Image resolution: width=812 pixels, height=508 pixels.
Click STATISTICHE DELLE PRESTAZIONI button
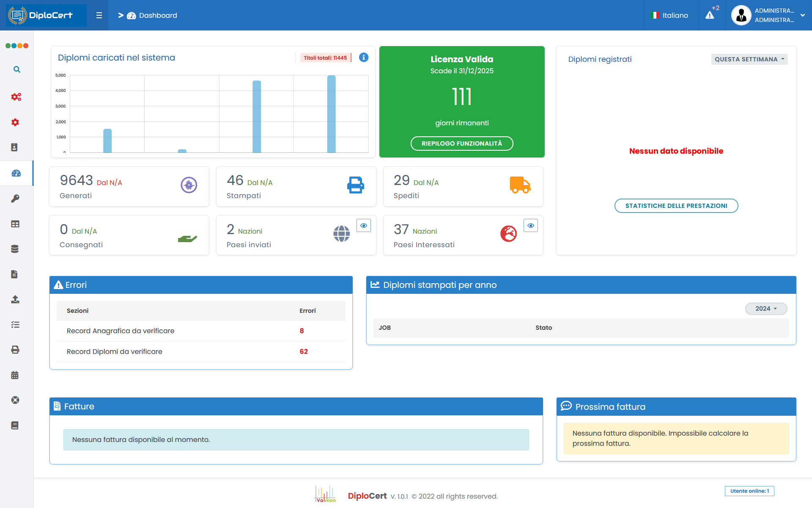tap(676, 206)
